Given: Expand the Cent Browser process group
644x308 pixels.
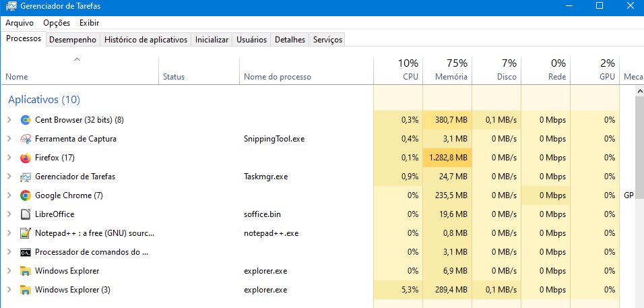Looking at the screenshot, I should (x=9, y=120).
